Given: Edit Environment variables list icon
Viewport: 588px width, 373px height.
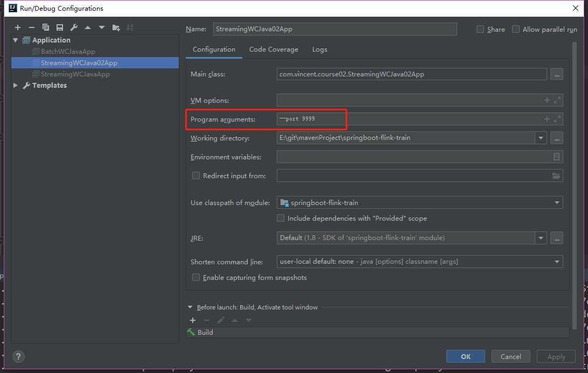Looking at the screenshot, I should [x=557, y=157].
